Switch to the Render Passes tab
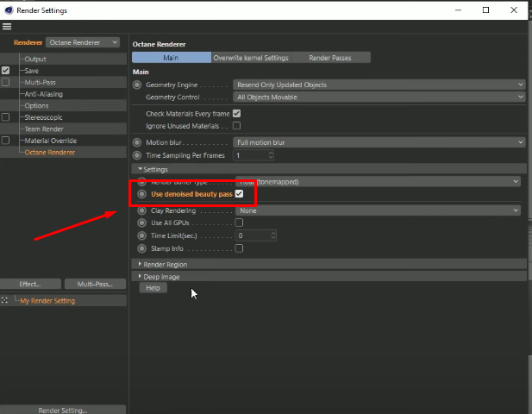This screenshot has width=532, height=414. 330,58
